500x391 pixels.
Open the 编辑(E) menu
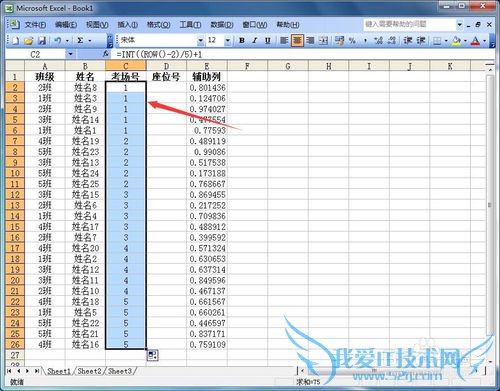click(66, 25)
